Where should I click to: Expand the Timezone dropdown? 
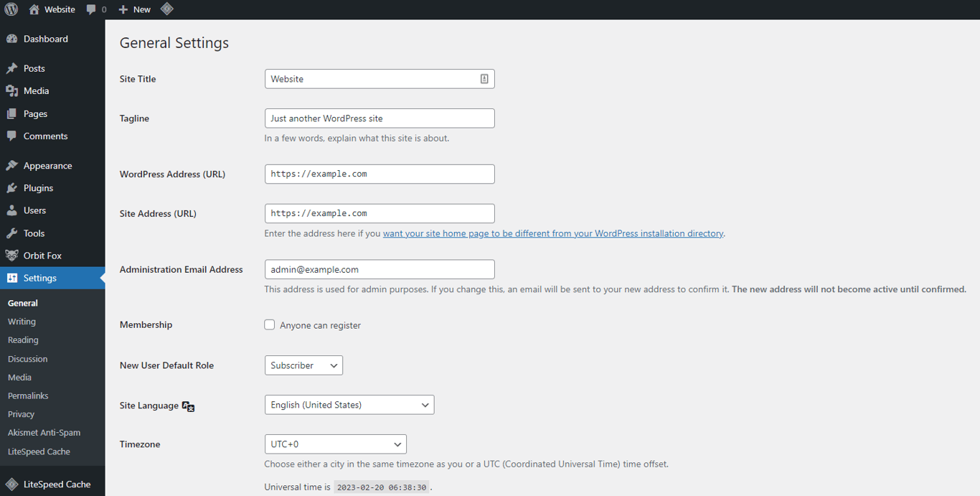[x=335, y=444]
